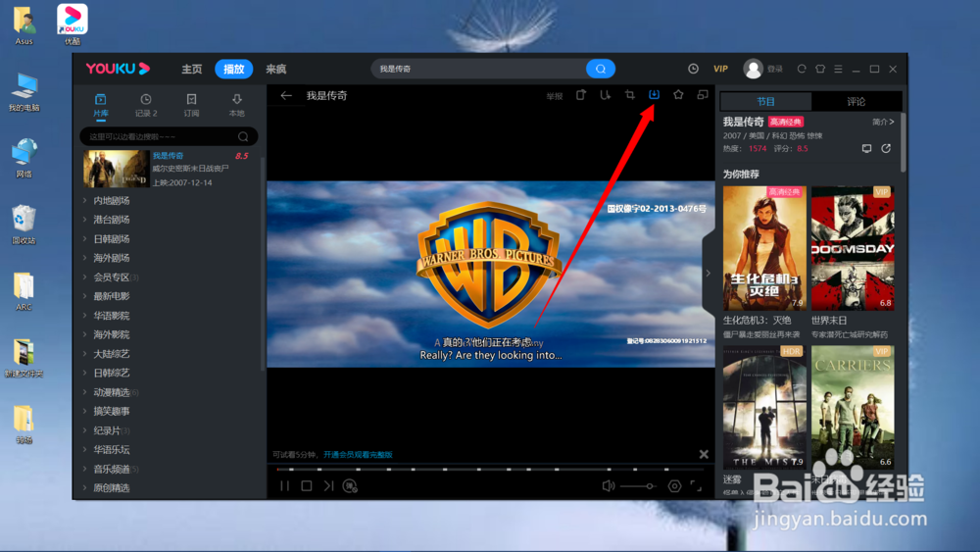Click the user avatar icon

tap(753, 69)
